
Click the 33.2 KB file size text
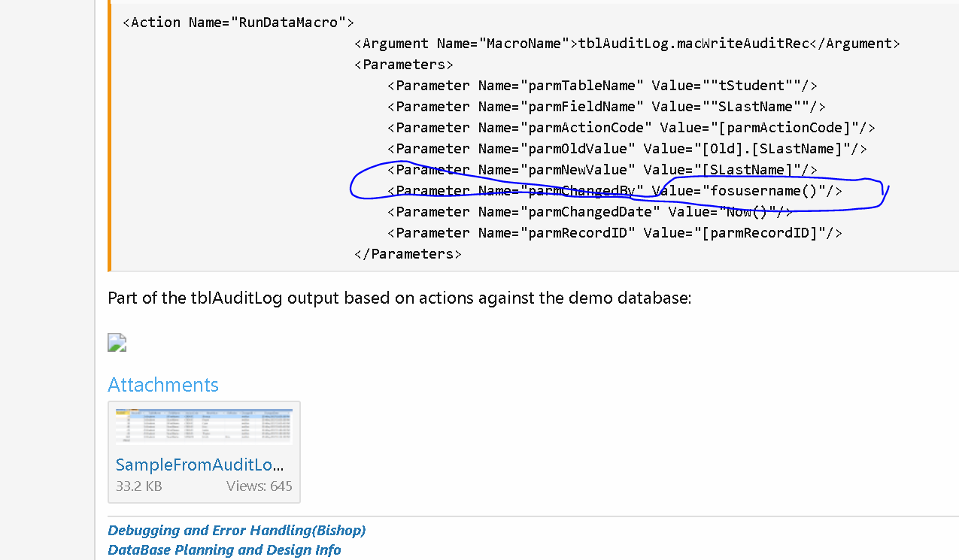139,486
